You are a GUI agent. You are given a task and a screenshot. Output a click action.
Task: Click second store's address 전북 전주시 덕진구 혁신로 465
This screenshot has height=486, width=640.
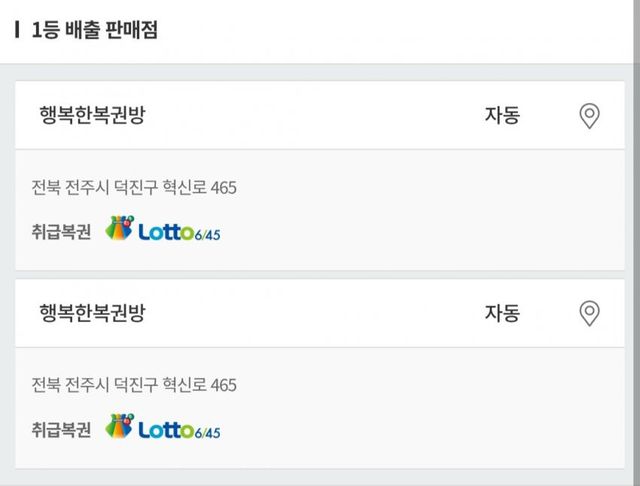click(x=134, y=385)
